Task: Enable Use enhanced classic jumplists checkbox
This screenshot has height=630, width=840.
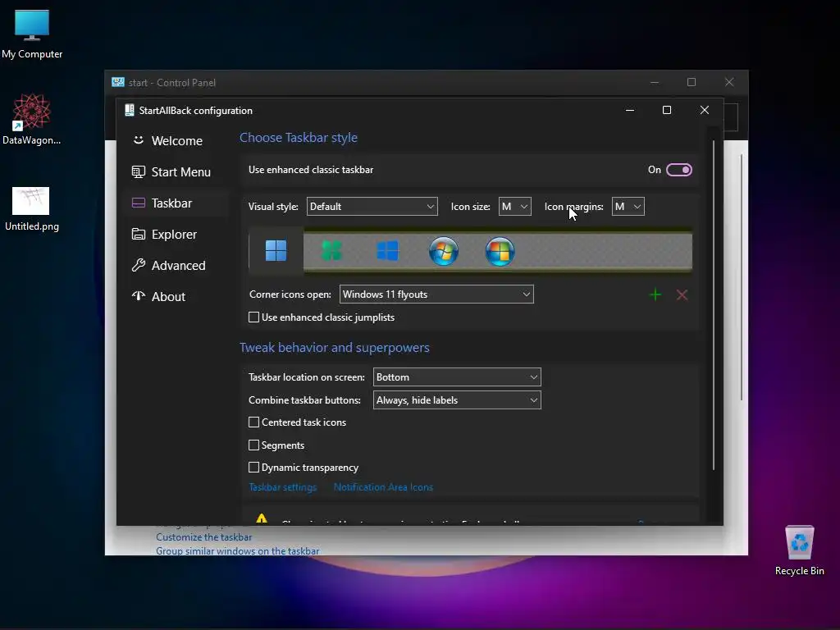Action: coord(254,317)
